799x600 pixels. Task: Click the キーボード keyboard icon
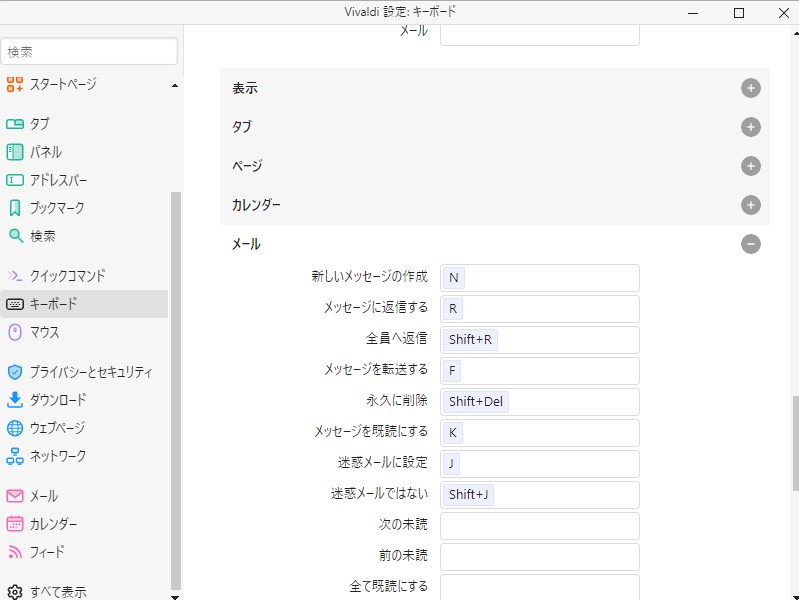pos(15,304)
